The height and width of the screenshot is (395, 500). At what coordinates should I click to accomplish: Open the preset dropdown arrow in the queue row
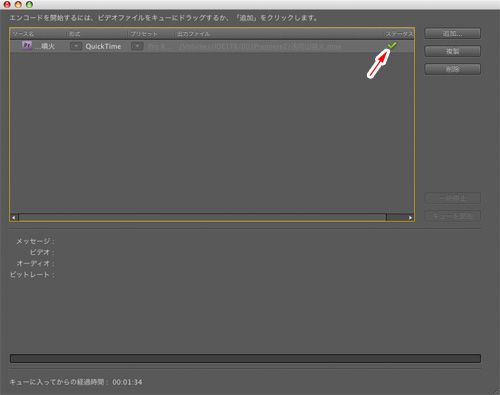[x=137, y=46]
